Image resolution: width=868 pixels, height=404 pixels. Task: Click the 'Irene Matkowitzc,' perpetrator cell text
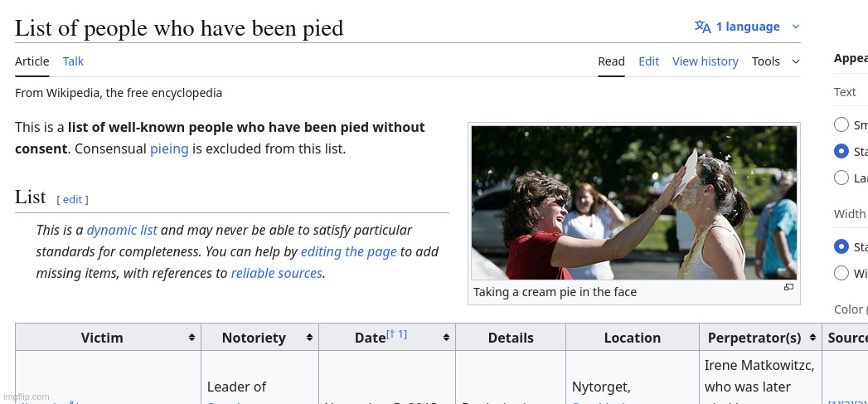[759, 365]
